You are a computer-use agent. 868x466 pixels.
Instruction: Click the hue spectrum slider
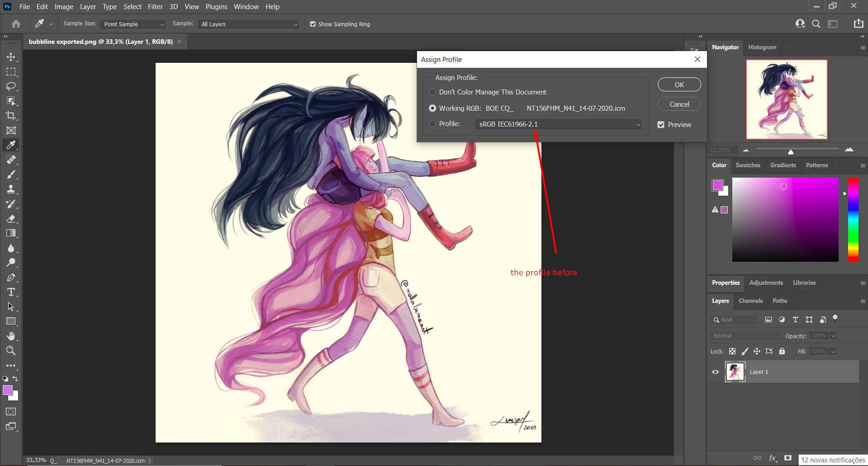[853, 220]
